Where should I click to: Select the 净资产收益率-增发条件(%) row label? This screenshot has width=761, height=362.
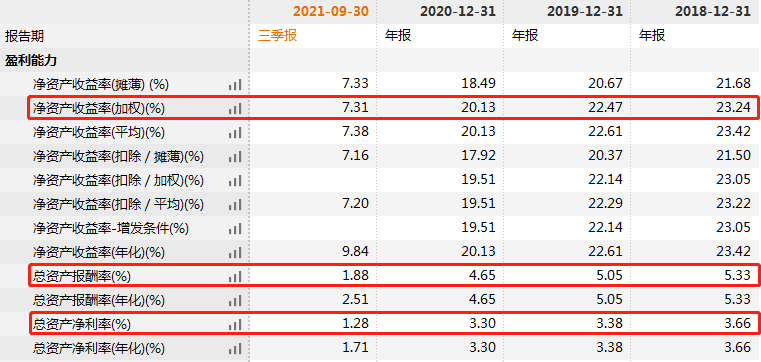[x=111, y=229]
